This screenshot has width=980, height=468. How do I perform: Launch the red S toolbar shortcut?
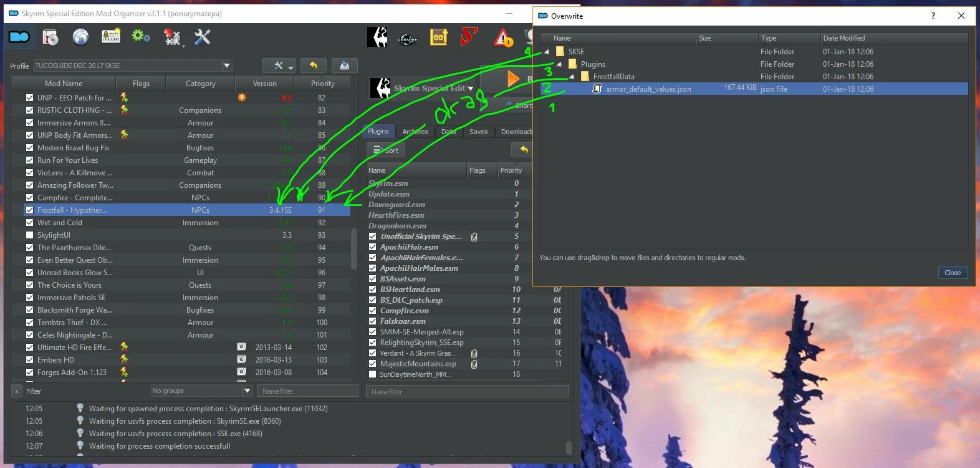pos(469,37)
